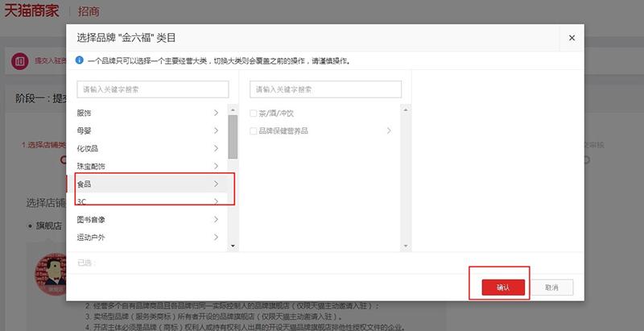Close the category selection dialog
644x331 pixels.
point(572,38)
